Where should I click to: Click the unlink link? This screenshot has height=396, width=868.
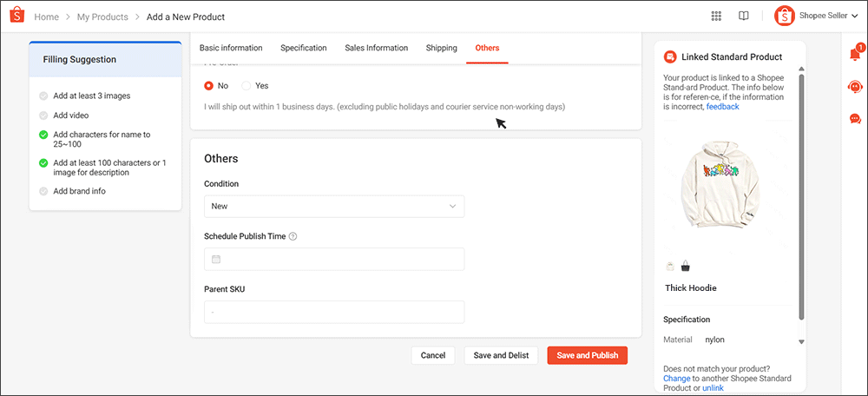tap(713, 388)
